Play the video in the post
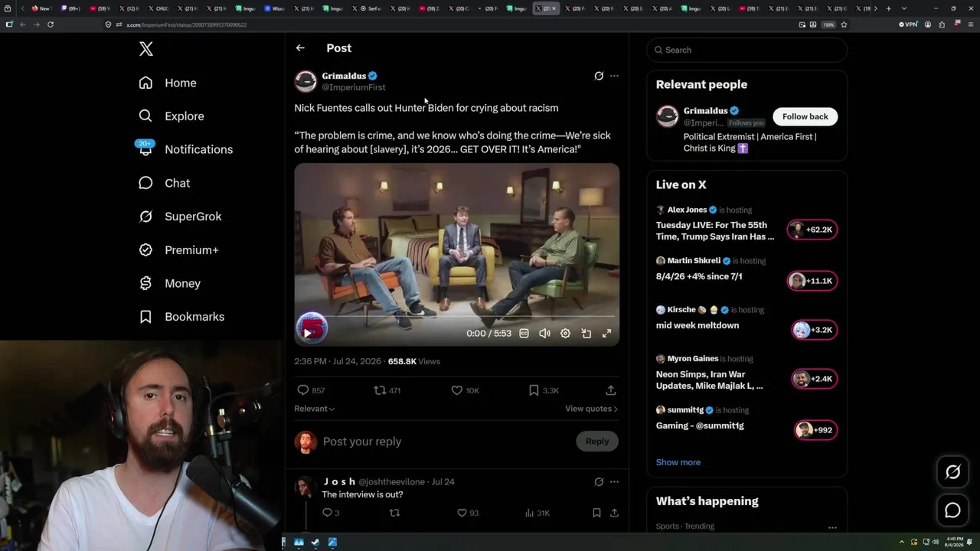The width and height of the screenshot is (980, 551). pyautogui.click(x=308, y=333)
